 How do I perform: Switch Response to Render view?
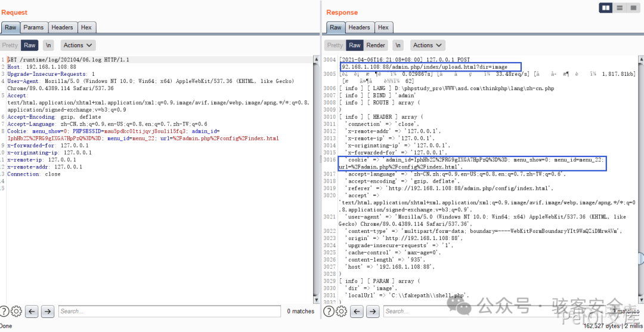376,45
